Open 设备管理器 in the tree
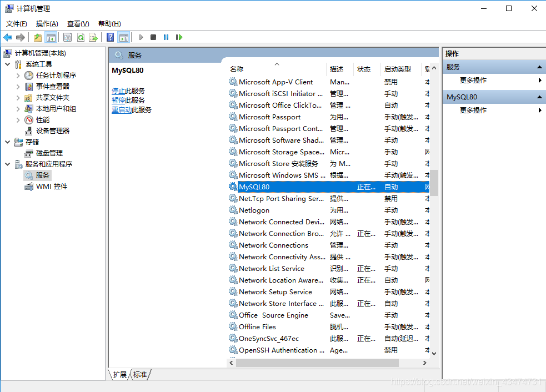The height and width of the screenshot is (392, 546). tap(53, 131)
